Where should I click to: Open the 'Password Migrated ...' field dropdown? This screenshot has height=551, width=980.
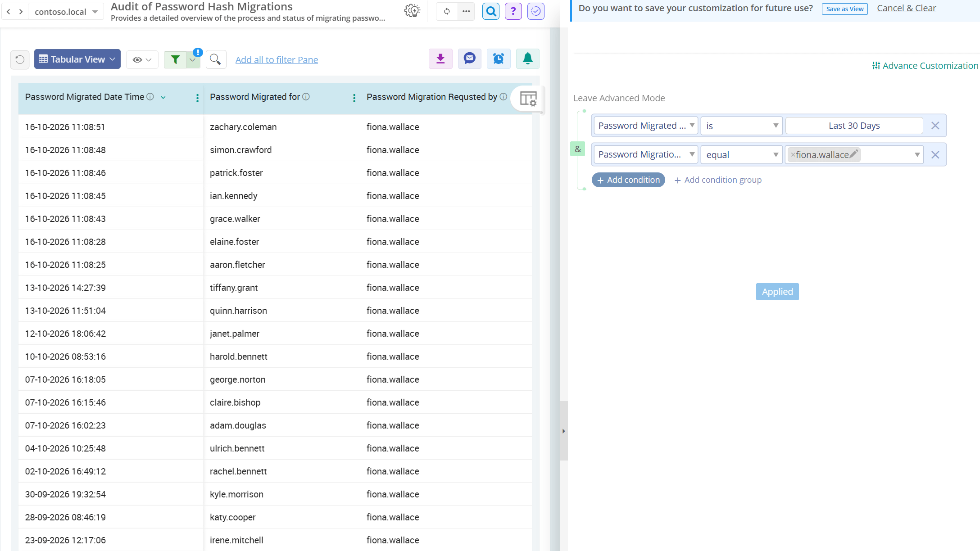coord(646,126)
